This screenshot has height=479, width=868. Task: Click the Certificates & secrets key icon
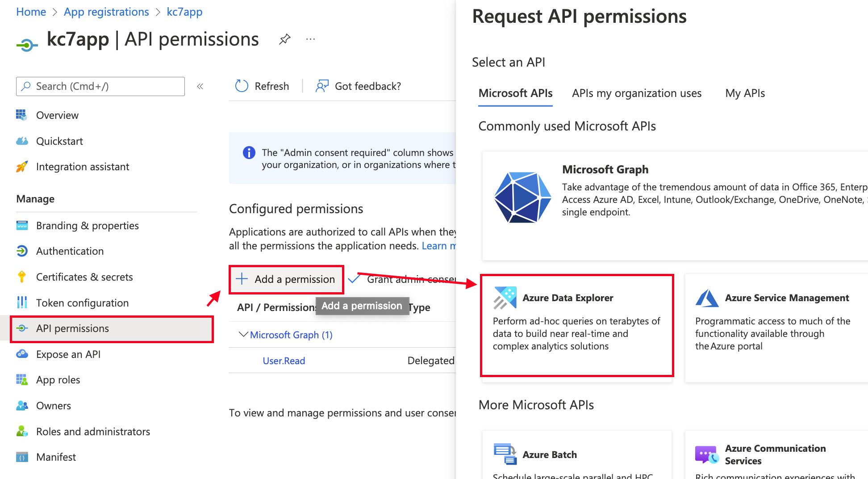22,277
